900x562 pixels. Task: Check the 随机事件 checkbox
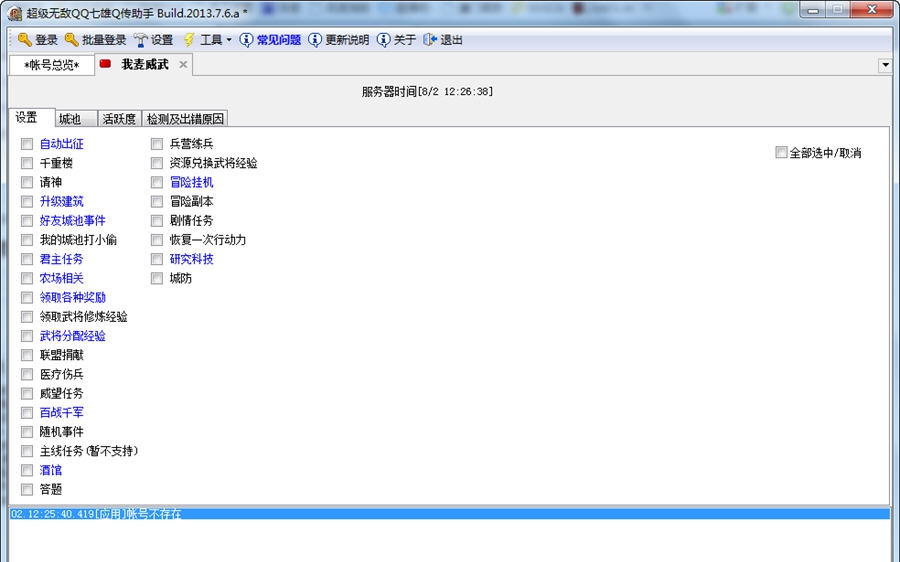(x=27, y=432)
